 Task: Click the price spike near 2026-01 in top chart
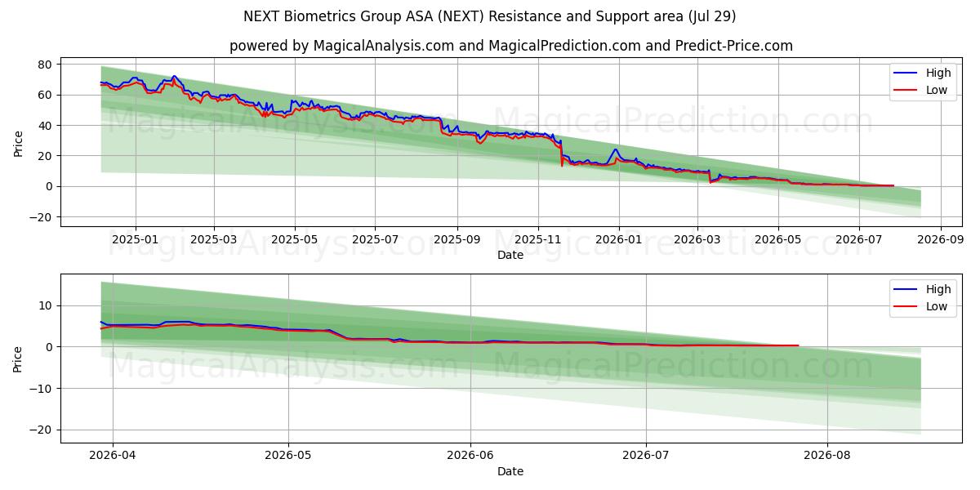pos(616,149)
